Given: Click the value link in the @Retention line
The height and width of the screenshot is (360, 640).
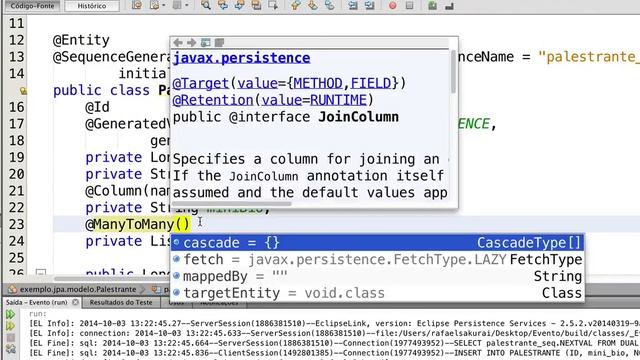Looking at the screenshot, I should pos(282,100).
